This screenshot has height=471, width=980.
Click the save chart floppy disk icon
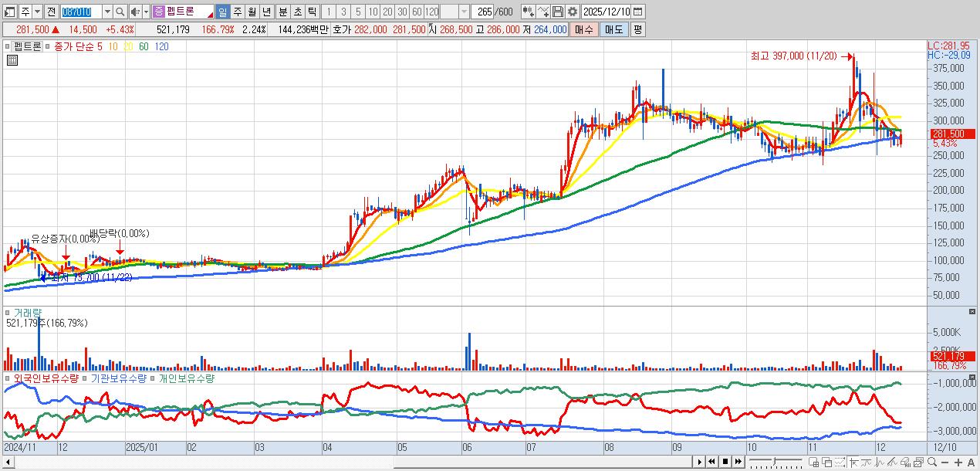click(x=558, y=12)
